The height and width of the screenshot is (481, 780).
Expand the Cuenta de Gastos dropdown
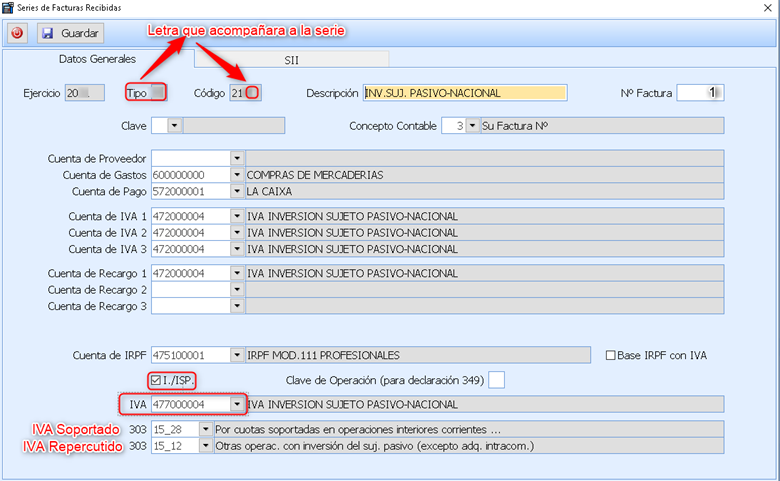pos(237,174)
